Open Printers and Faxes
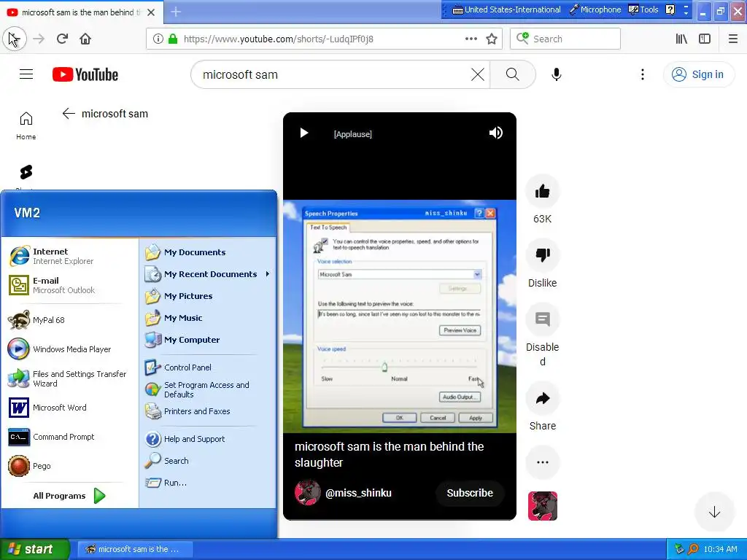This screenshot has height=560, width=747. (x=208, y=411)
